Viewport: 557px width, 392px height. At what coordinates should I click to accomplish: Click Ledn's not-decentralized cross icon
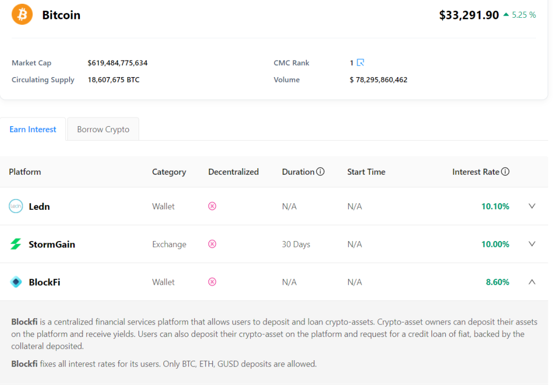(212, 206)
